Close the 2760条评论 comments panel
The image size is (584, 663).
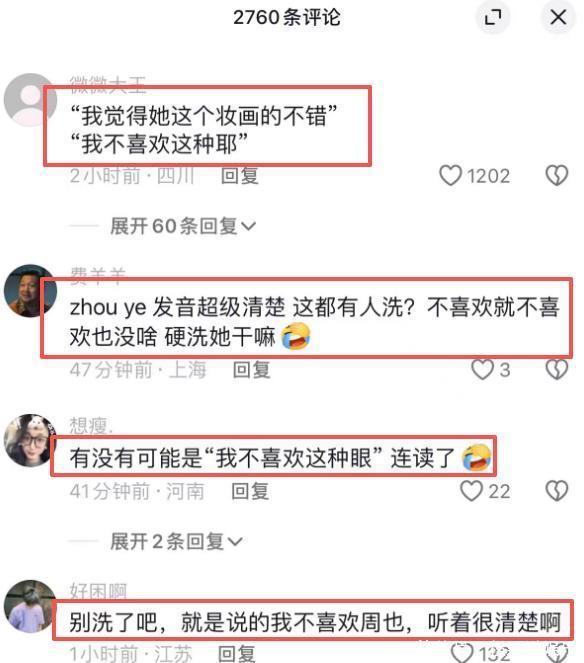(558, 18)
